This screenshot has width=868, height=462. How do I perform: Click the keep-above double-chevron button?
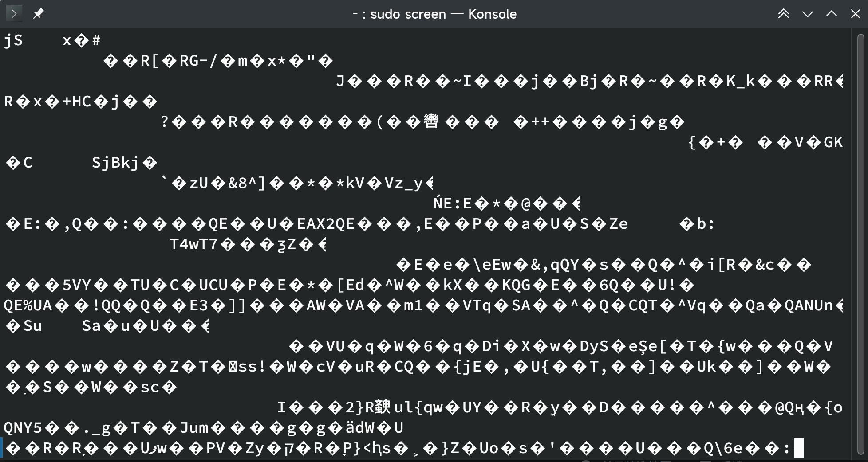[784, 14]
